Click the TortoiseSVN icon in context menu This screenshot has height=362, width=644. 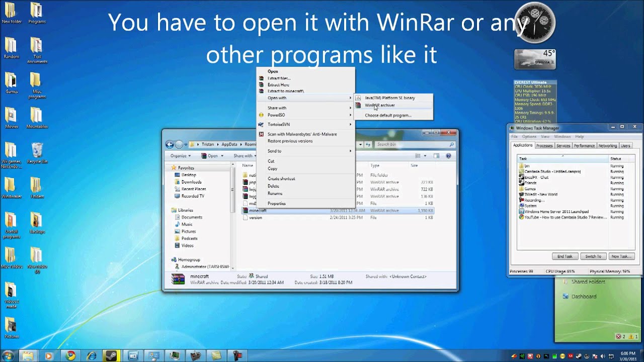[x=261, y=124]
